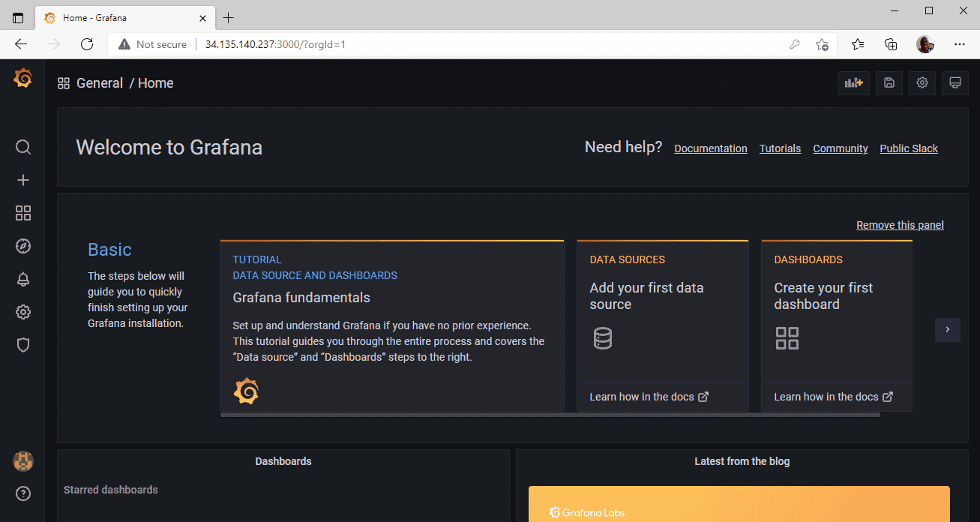Click the Save dashboard floppy icon
This screenshot has width=980, height=522.
889,83
